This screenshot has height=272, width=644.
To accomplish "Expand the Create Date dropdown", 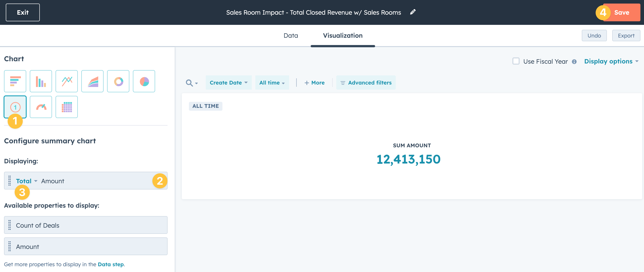I will pos(228,83).
